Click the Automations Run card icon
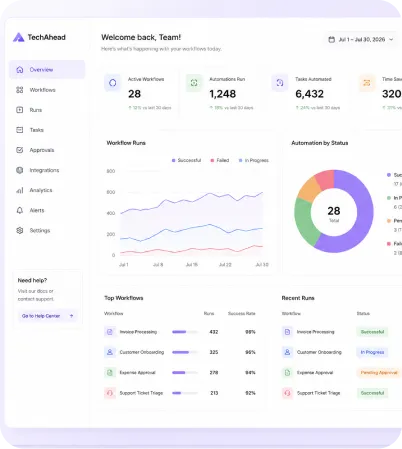The height and width of the screenshot is (449, 402). coord(194,83)
